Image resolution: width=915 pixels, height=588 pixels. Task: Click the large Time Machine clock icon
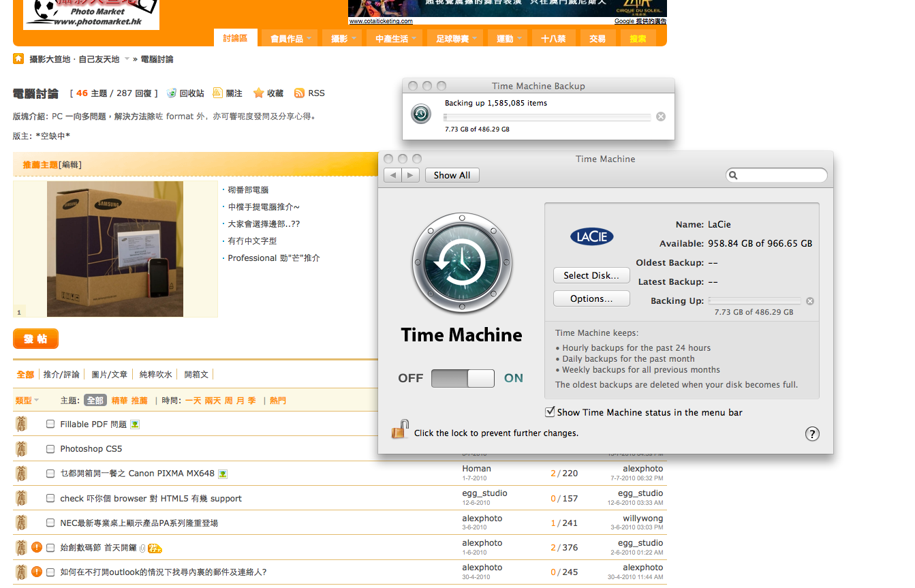click(462, 263)
